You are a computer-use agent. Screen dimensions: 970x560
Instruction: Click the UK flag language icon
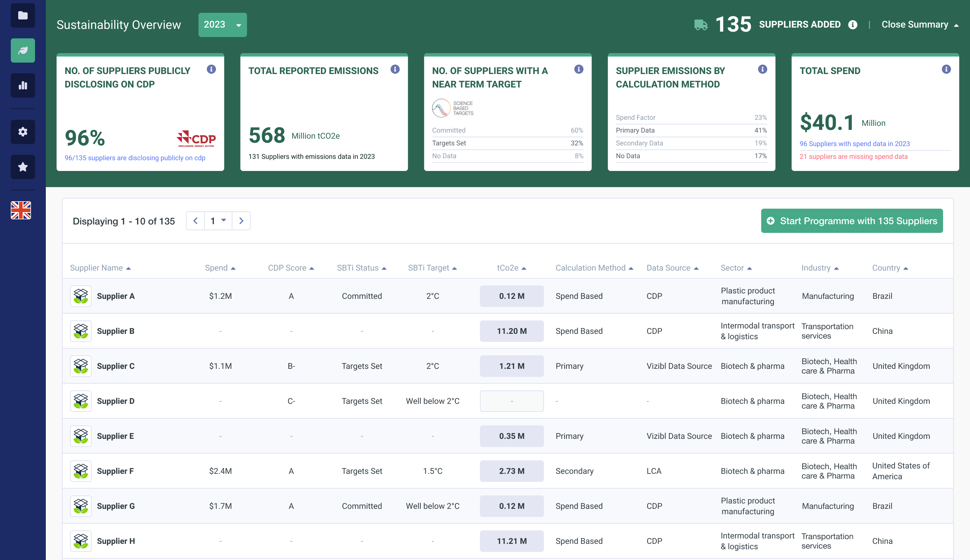click(21, 210)
